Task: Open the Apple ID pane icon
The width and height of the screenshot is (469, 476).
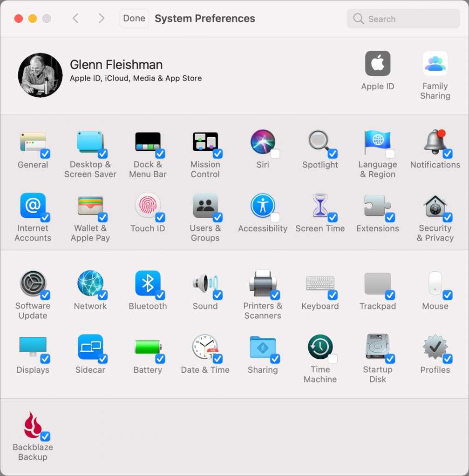Action: tap(378, 63)
